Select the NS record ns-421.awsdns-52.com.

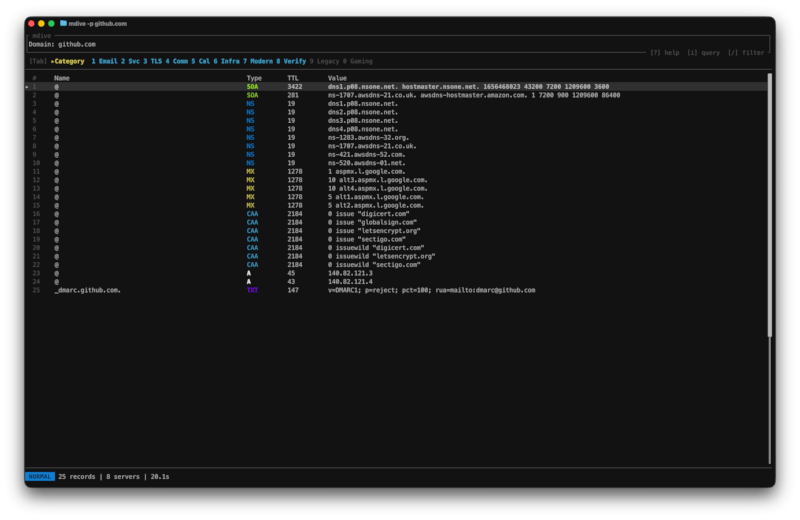click(396, 155)
